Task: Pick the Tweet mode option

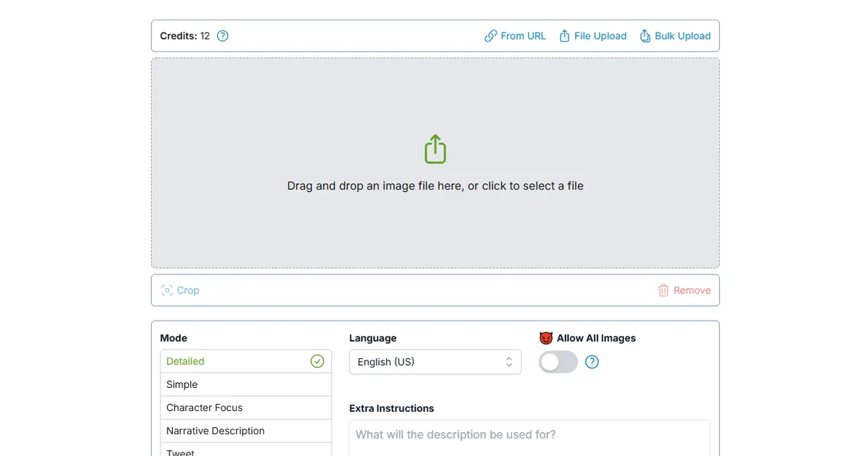Action: [246, 452]
